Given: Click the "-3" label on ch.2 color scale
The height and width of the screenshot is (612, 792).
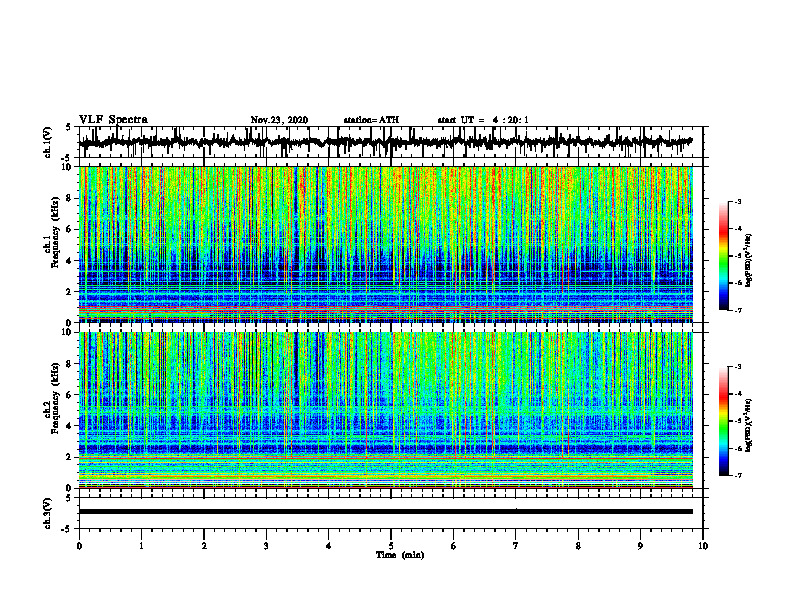Looking at the screenshot, I should pos(738,367).
